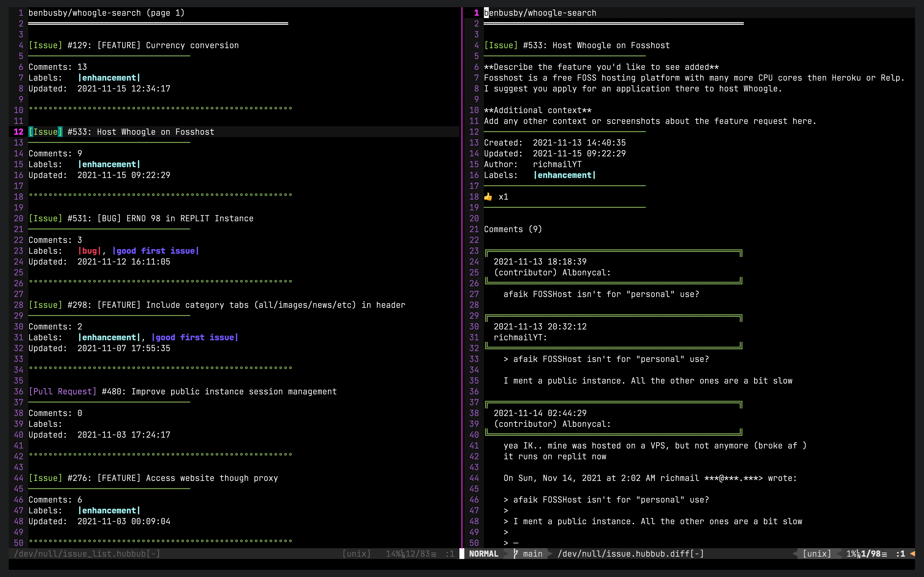Screen dimensions: 924x577
Task: Open issue #531 ERNO 98 in REPLIT
Action: (160, 219)
